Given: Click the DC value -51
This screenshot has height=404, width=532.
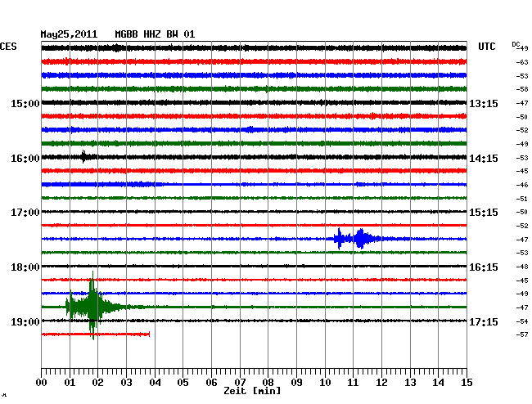Looking at the screenshot, I should (x=522, y=199).
